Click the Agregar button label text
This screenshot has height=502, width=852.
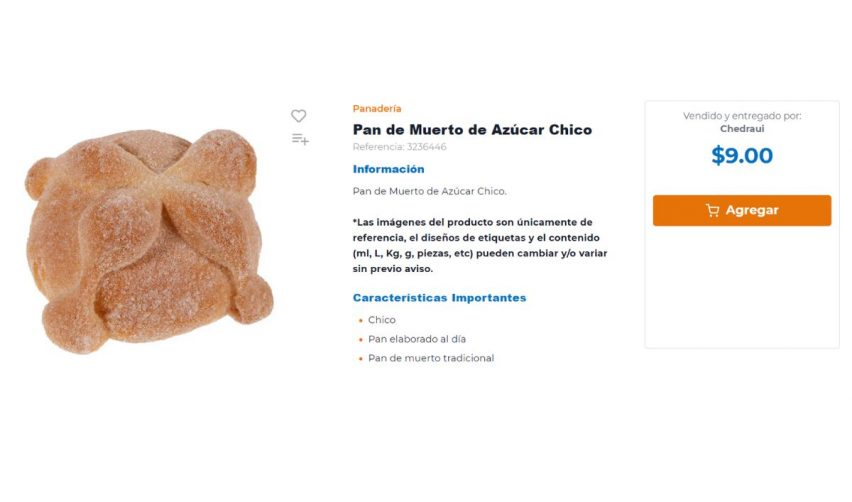coord(752,210)
